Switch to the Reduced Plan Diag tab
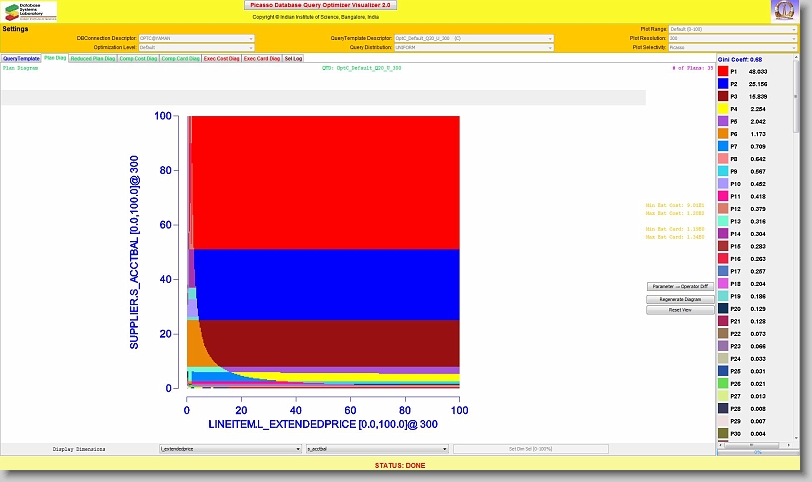Viewport: 812px width, 482px height. [92, 59]
